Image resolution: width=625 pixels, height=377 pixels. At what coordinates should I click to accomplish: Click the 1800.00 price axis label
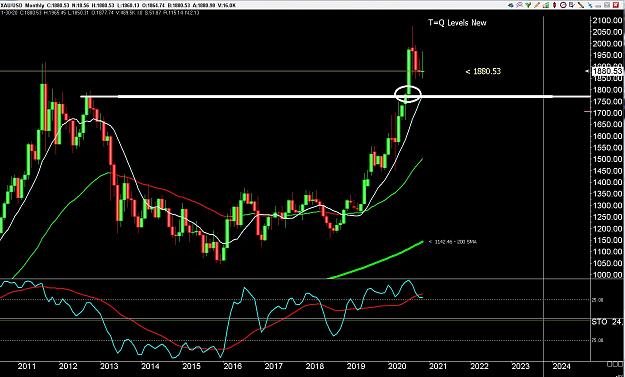pyautogui.click(x=607, y=90)
